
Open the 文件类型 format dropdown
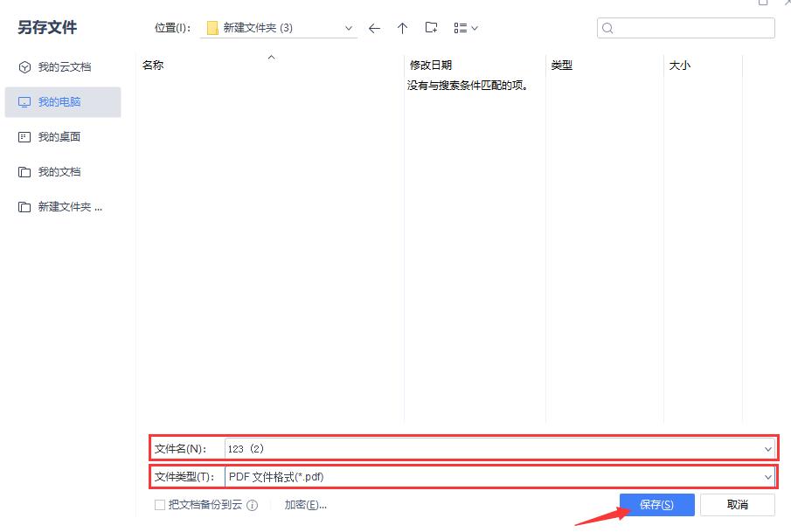tap(767, 477)
